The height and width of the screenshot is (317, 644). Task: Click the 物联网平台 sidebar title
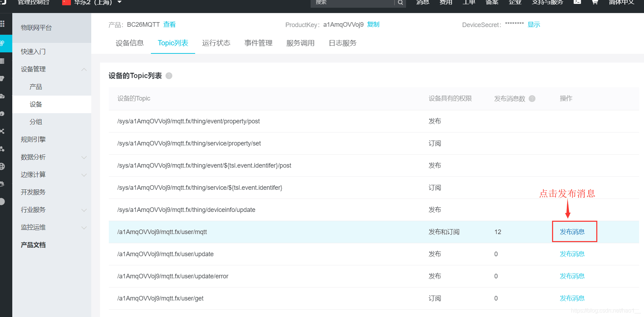click(36, 28)
